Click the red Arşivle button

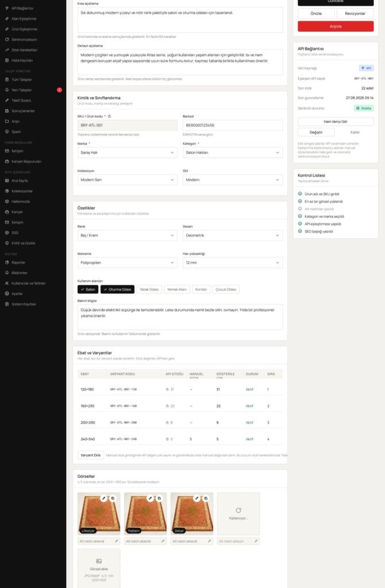point(336,26)
